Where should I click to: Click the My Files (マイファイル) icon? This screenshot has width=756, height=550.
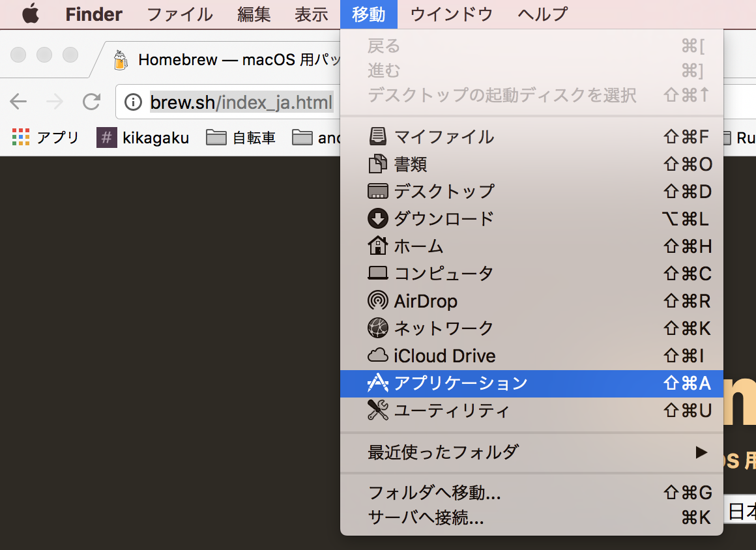(x=377, y=136)
